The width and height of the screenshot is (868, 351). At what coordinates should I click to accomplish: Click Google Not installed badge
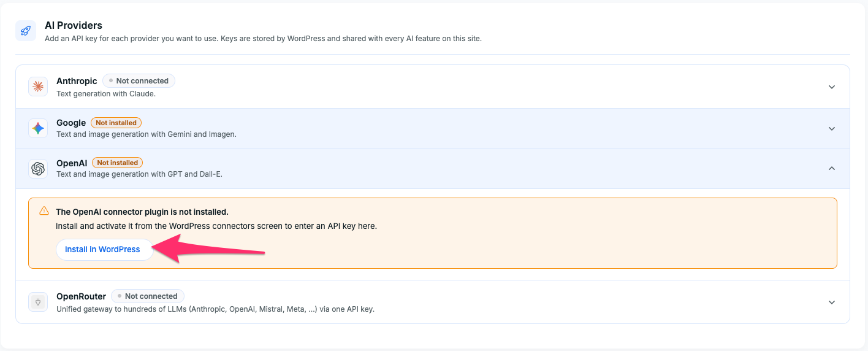[116, 123]
